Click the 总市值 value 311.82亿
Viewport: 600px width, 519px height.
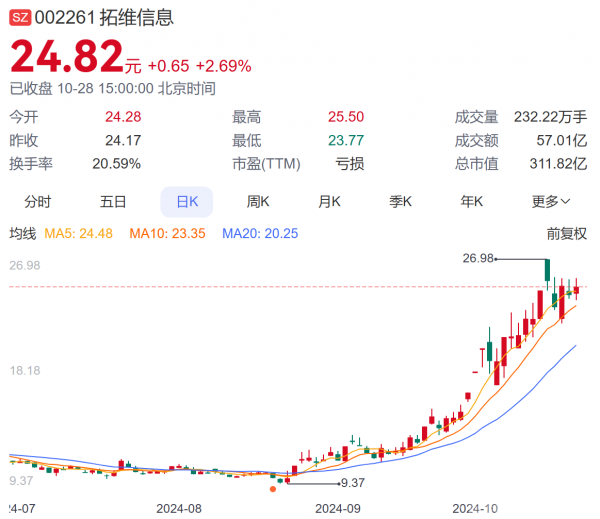558,164
